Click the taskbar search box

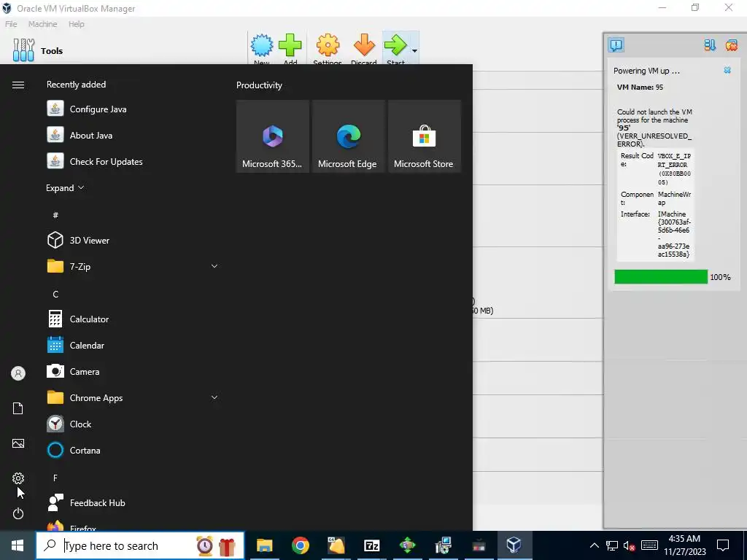click(140, 545)
